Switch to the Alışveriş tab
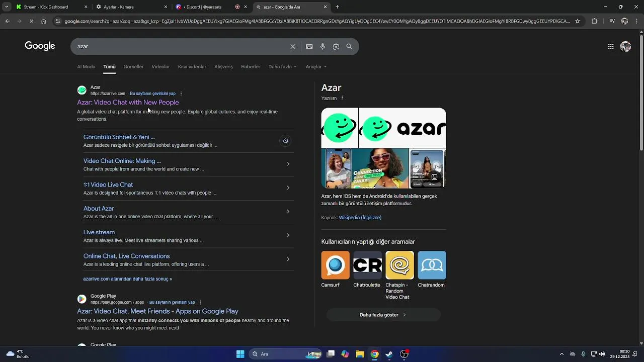 tap(223, 67)
